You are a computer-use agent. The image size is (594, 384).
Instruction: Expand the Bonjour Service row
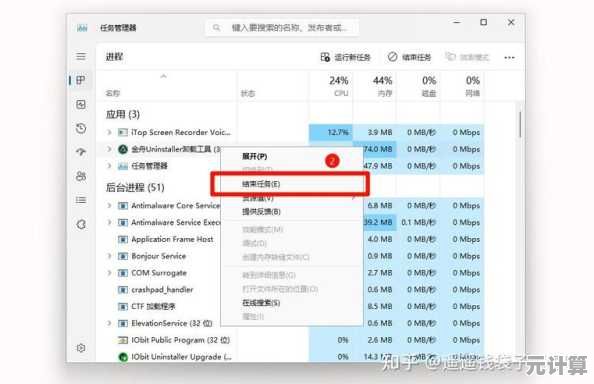pos(109,256)
